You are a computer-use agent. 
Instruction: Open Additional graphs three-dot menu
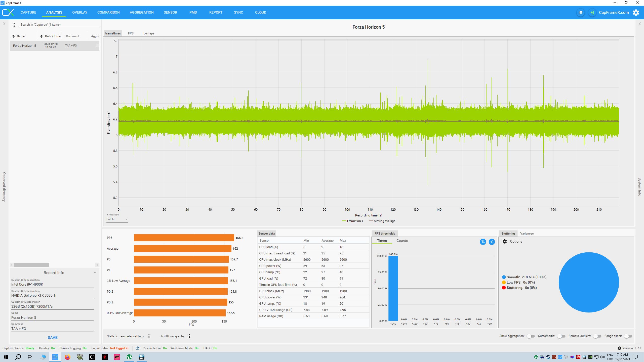(x=189, y=336)
